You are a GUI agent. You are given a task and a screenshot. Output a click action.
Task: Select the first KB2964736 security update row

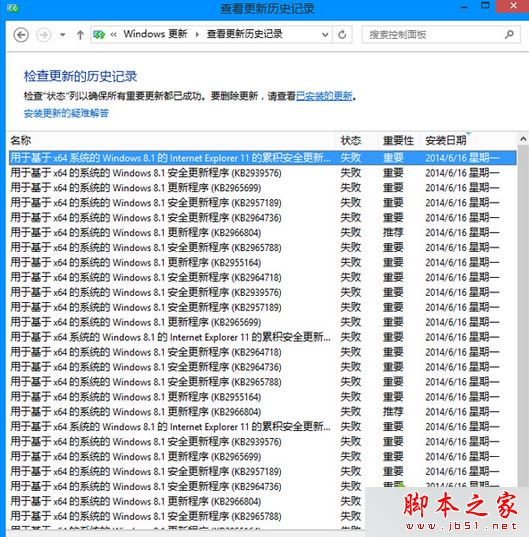(263, 218)
